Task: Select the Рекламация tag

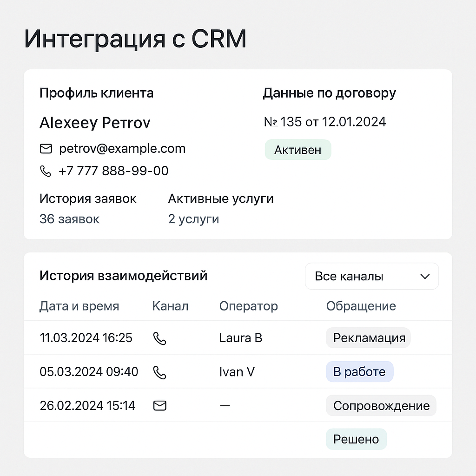Action: [x=368, y=338]
